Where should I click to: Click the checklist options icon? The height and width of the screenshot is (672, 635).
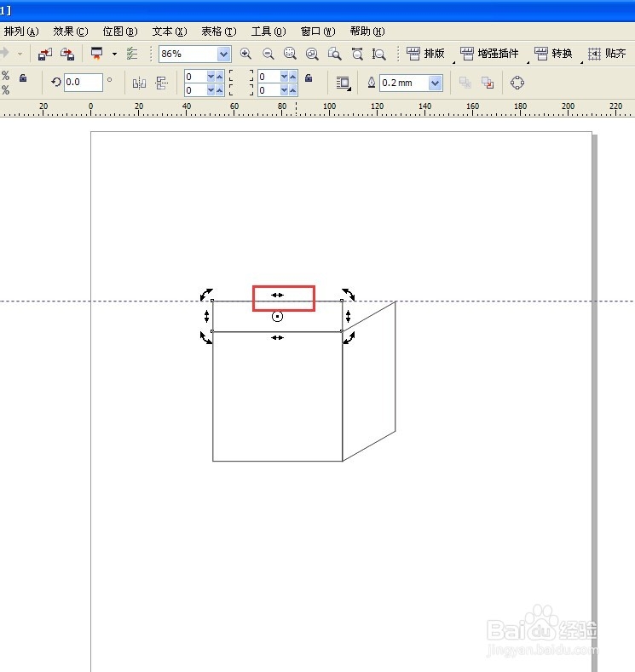132,54
